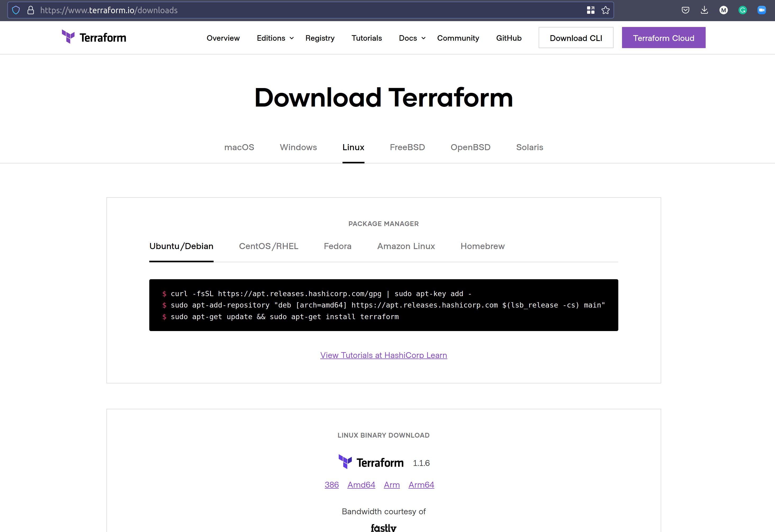Click the Terraform logo in header
The width and height of the screenshot is (775, 532).
click(94, 37)
